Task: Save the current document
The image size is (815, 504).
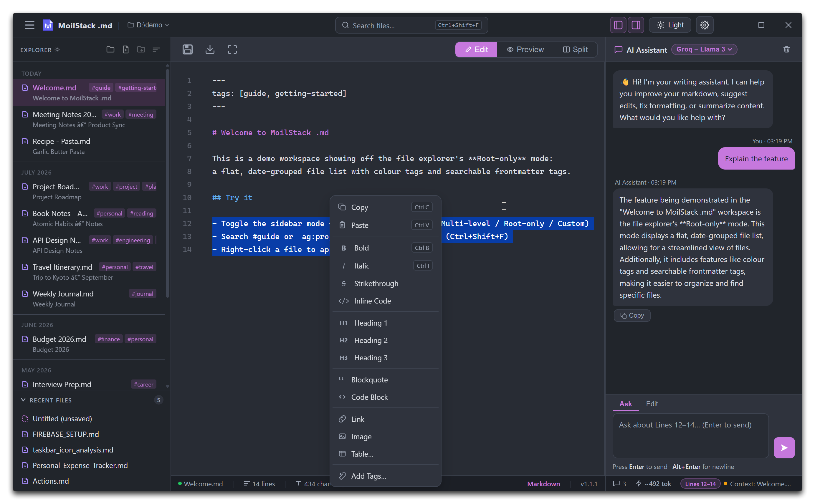Action: point(187,50)
